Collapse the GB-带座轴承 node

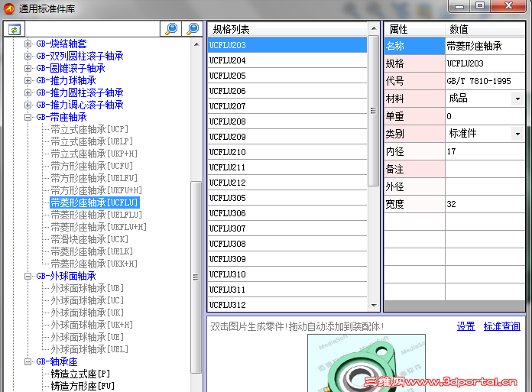(x=28, y=118)
